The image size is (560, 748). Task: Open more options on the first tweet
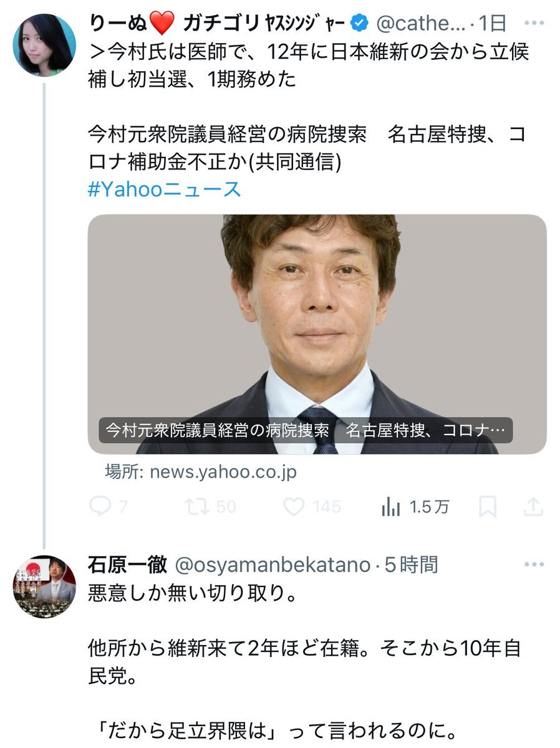tap(534, 24)
